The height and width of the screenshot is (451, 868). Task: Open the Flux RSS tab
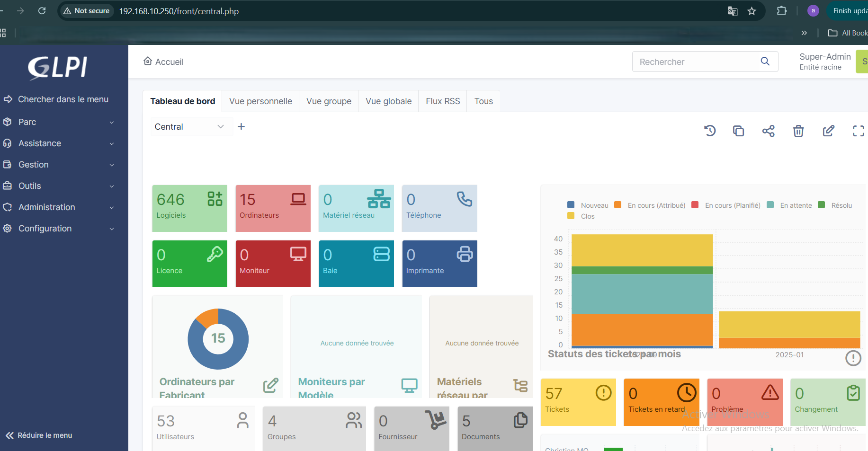point(442,101)
